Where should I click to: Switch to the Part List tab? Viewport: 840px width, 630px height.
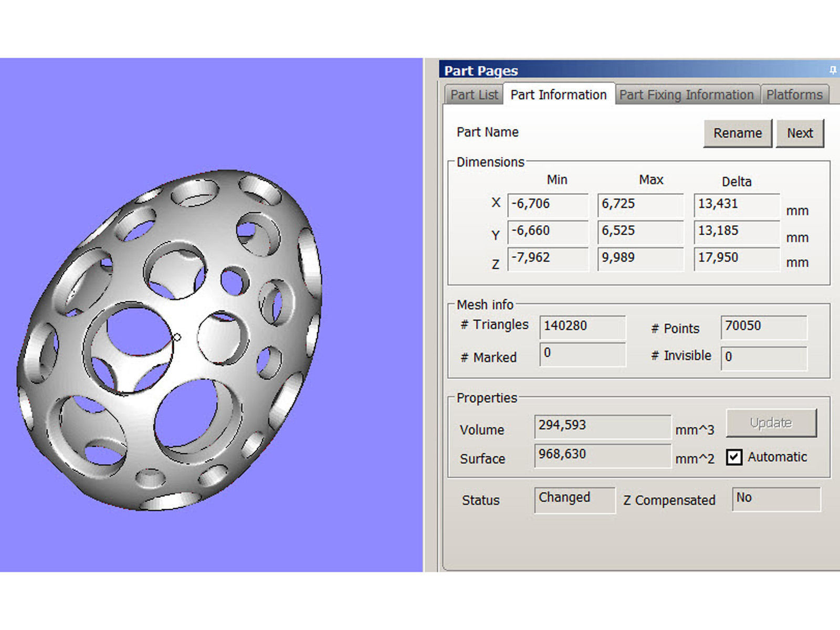(x=474, y=95)
